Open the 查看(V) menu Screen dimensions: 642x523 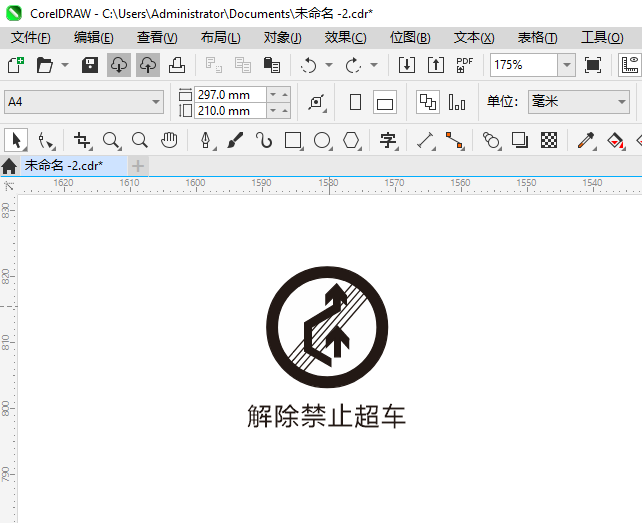click(x=157, y=38)
